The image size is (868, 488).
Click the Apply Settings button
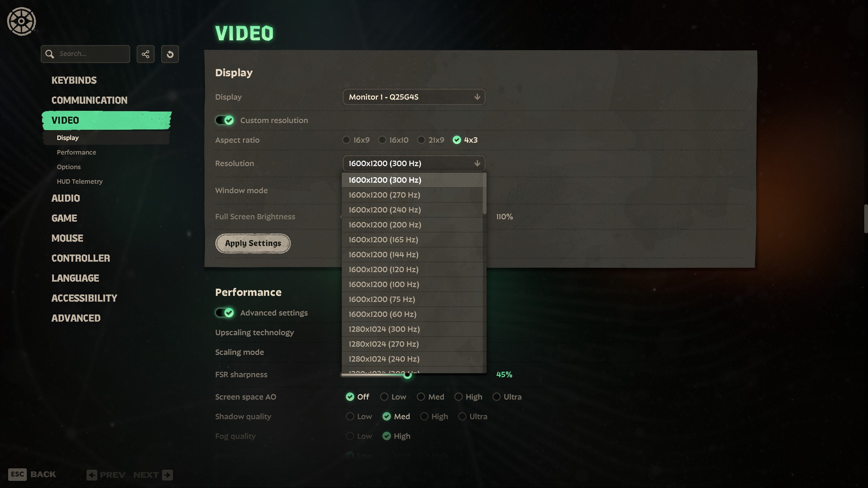253,243
